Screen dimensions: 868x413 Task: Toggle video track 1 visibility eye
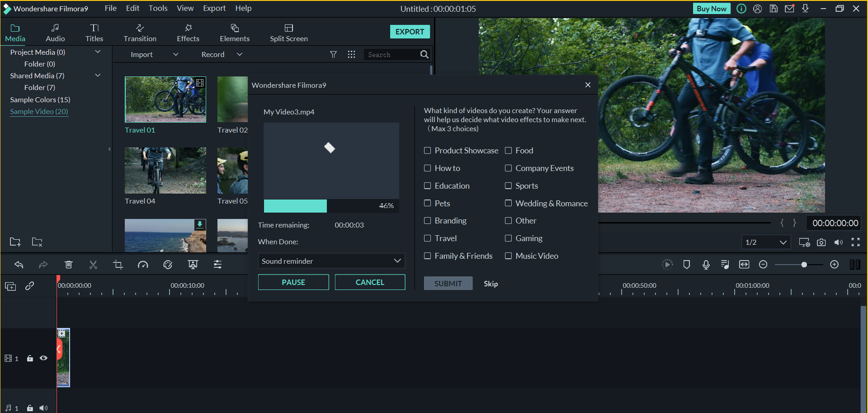43,358
